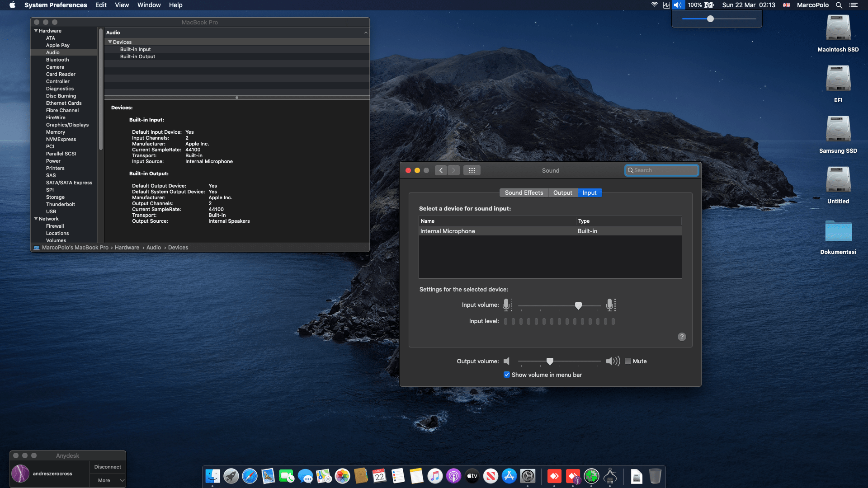Viewport: 868px width, 488px height.
Task: Open the View menu
Action: point(122,5)
